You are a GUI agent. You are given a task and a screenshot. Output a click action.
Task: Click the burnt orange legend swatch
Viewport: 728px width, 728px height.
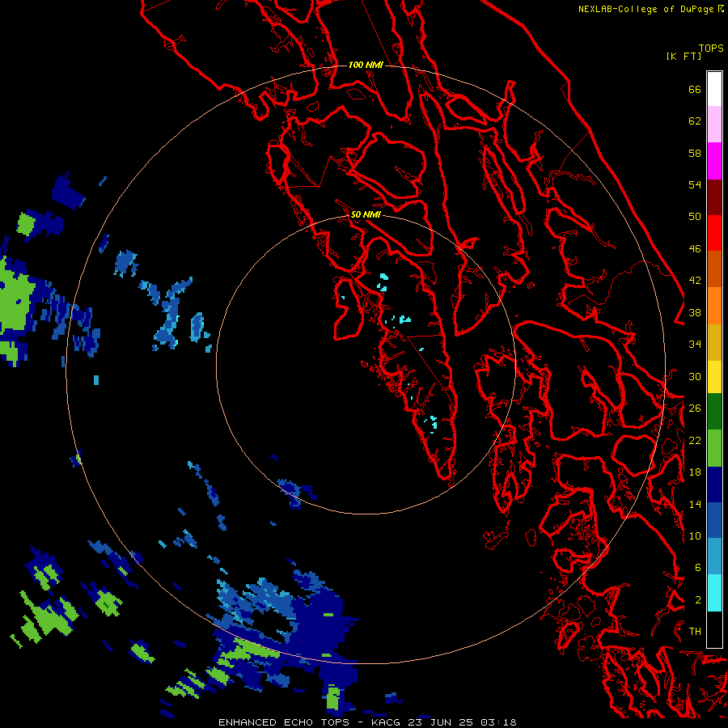(714, 269)
